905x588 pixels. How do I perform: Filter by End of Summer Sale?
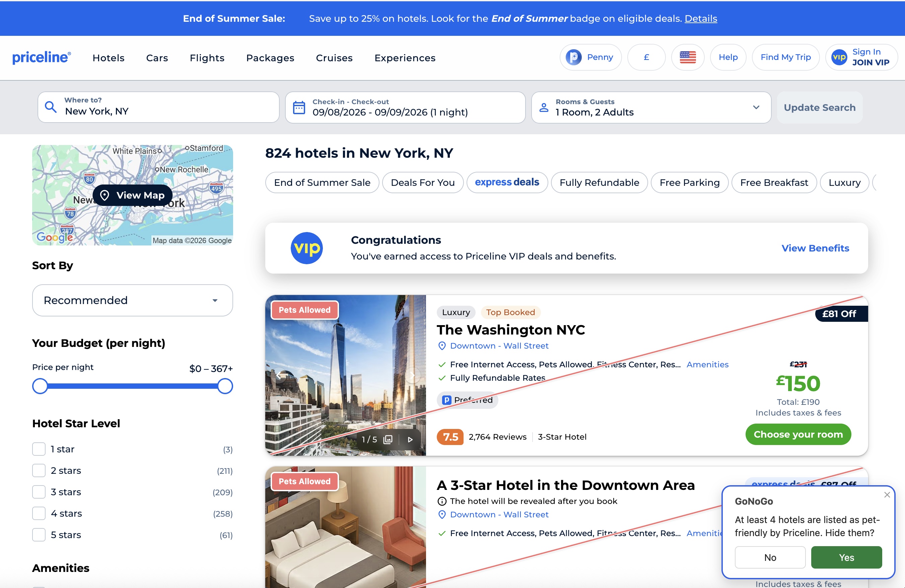click(322, 182)
